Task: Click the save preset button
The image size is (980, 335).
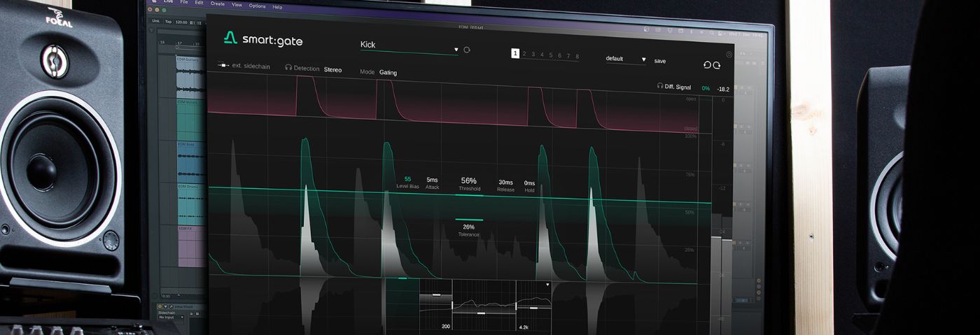Action: coord(660,62)
